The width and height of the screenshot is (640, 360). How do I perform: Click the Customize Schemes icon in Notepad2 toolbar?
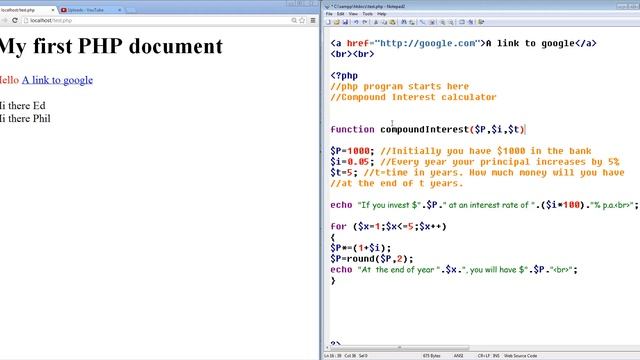(x=471, y=22)
